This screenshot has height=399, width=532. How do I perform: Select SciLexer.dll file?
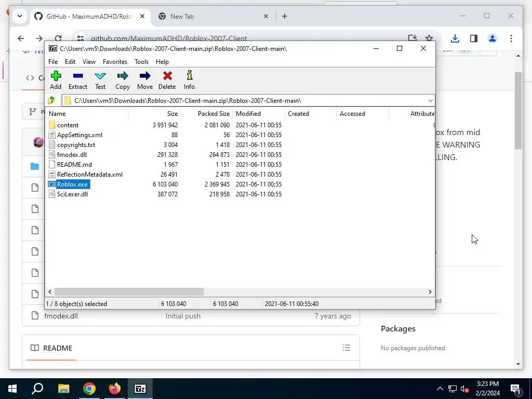coord(72,194)
